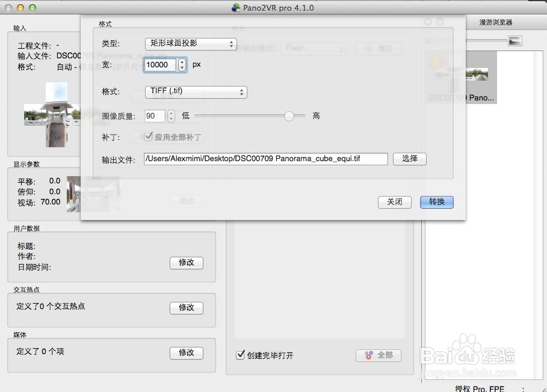The height and width of the screenshot is (392, 547).
Task: Click the 输出文件 path text field
Action: coord(265,159)
